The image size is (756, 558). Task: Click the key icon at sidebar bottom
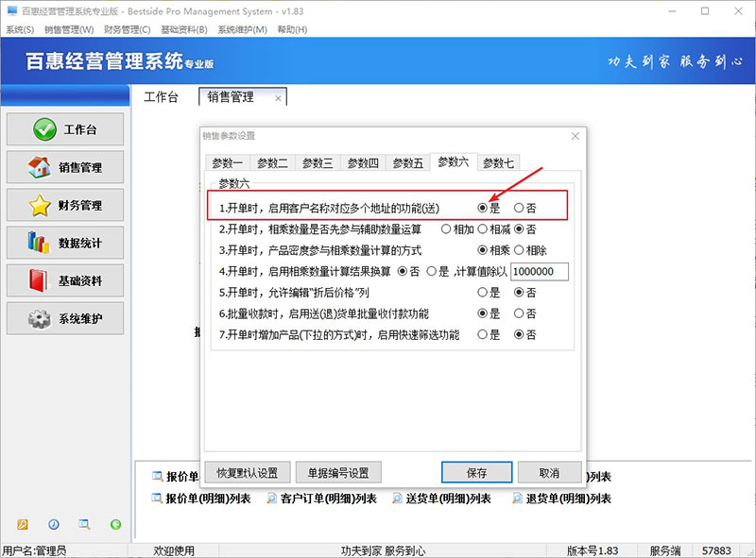click(23, 524)
